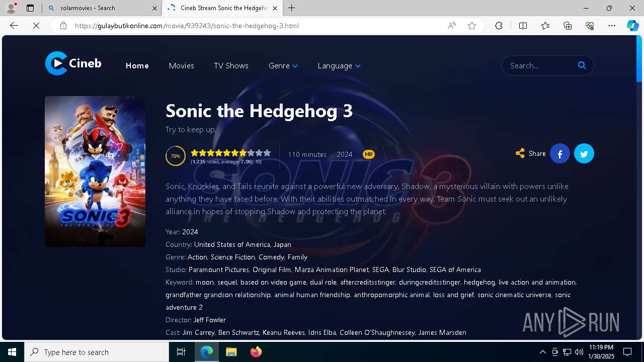Click the search magnifier icon on Cineb
Viewport: 644px width, 362px height.
582,65
